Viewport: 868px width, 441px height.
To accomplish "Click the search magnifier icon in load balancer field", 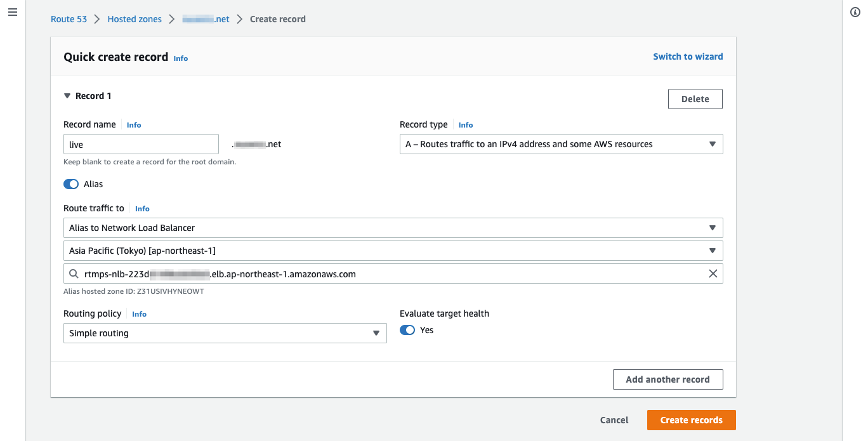I will (x=74, y=274).
